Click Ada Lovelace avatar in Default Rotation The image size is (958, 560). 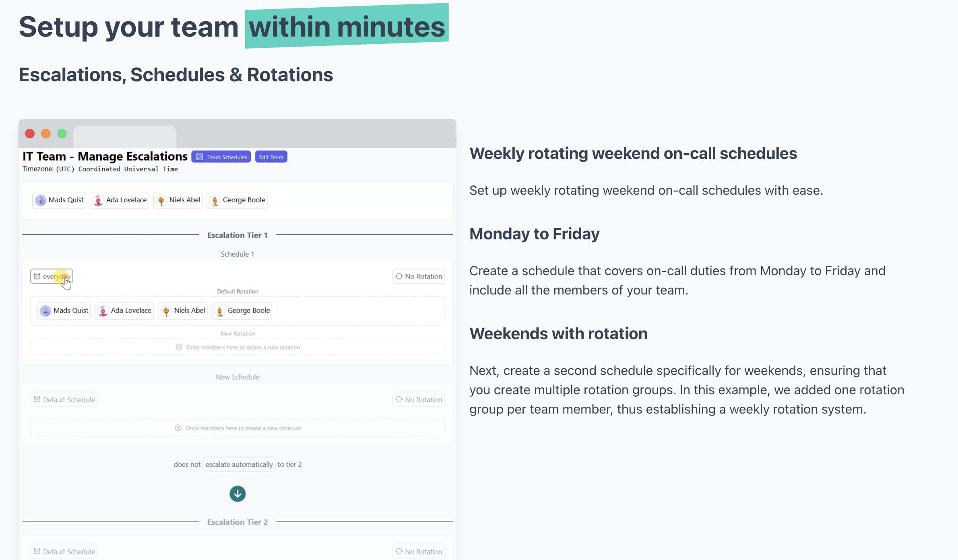103,311
